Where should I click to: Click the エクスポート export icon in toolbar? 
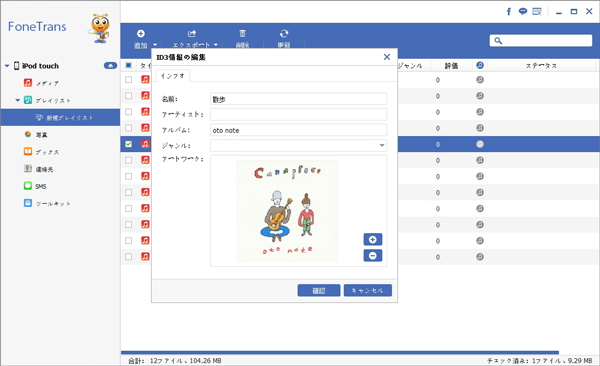pos(192,34)
